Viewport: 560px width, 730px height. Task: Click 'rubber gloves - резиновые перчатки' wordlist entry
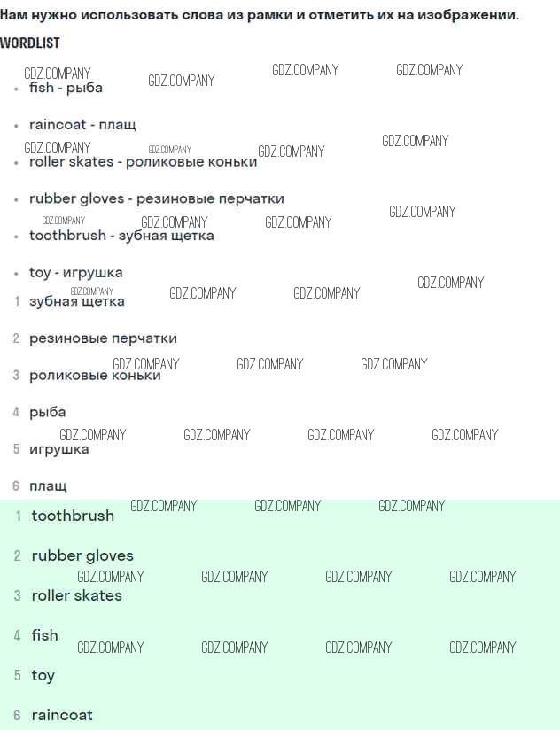pos(156,198)
